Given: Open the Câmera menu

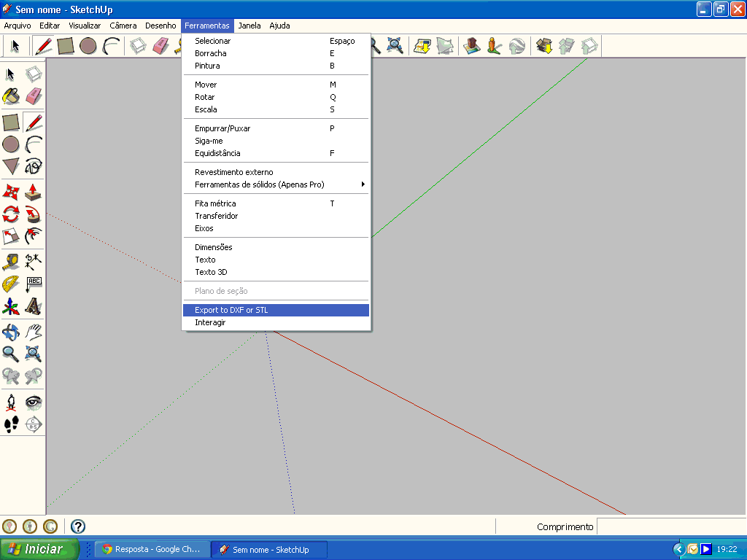Looking at the screenshot, I should pyautogui.click(x=123, y=26).
